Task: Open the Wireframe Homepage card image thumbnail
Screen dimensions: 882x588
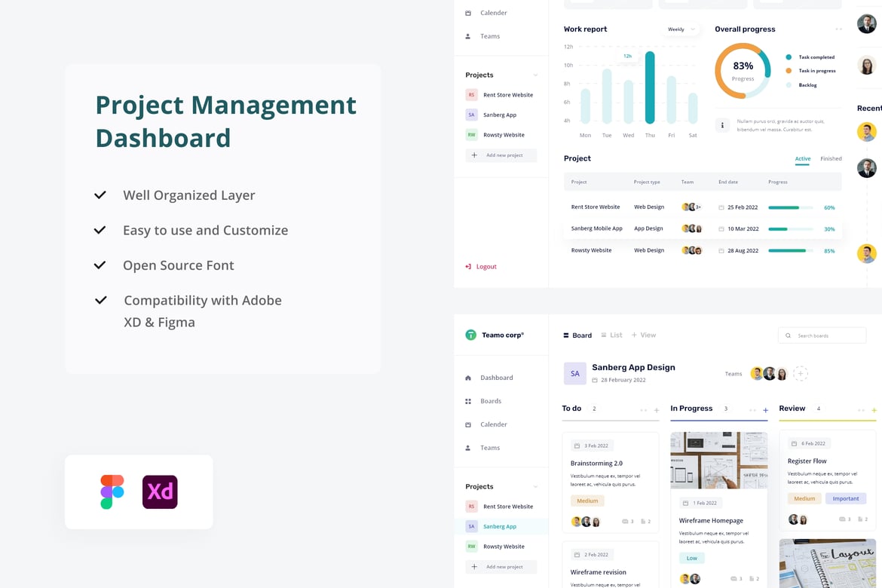Action: (x=719, y=461)
